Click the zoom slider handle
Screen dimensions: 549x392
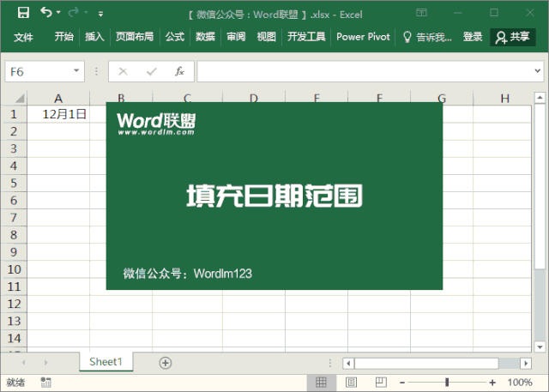coord(447,383)
